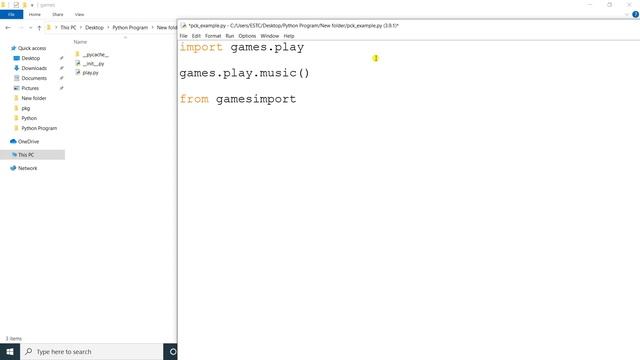Click Desktop in the address breadcrumb

[94, 27]
